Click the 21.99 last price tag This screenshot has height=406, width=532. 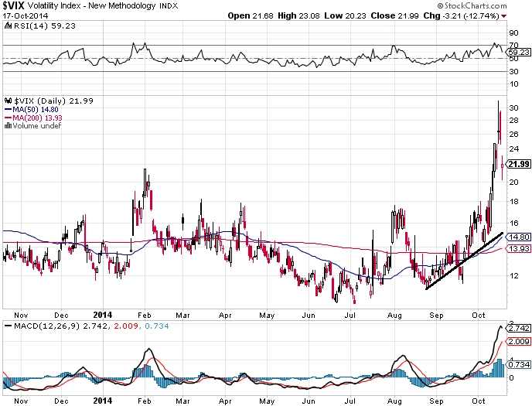click(518, 164)
